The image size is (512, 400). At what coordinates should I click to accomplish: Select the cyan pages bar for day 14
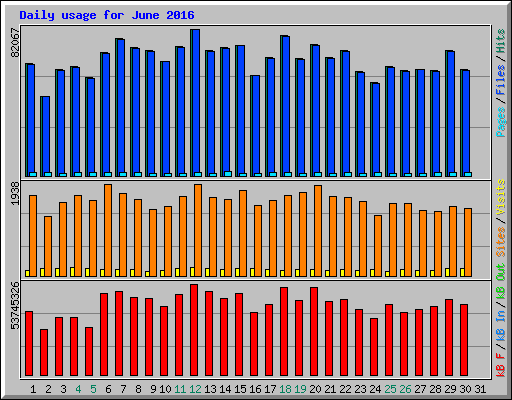pyautogui.click(x=228, y=174)
